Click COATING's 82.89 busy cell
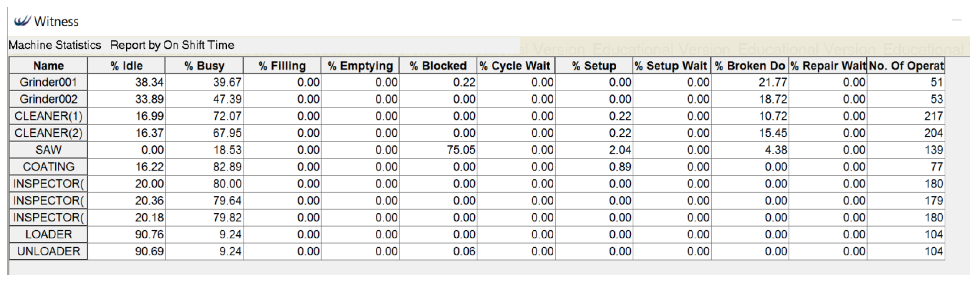 (x=204, y=167)
